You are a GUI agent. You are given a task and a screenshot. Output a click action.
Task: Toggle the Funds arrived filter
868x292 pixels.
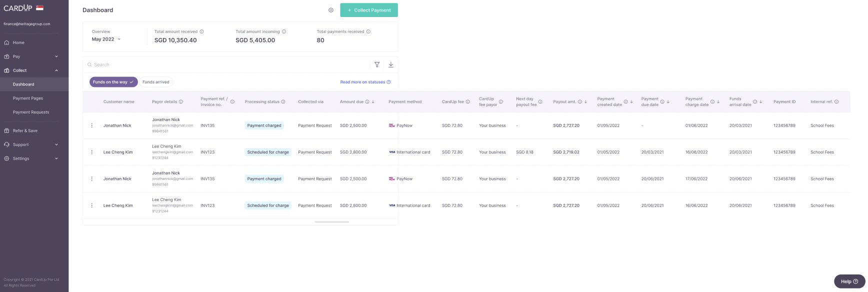coord(156,82)
